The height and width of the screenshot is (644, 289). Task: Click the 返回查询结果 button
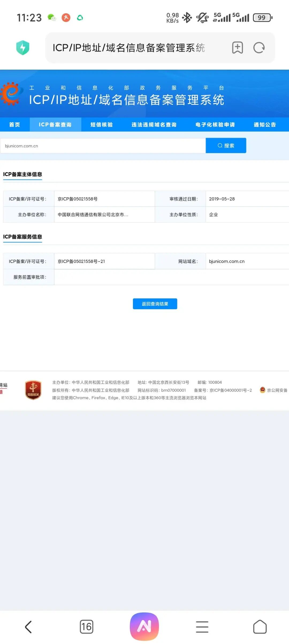[x=155, y=304]
